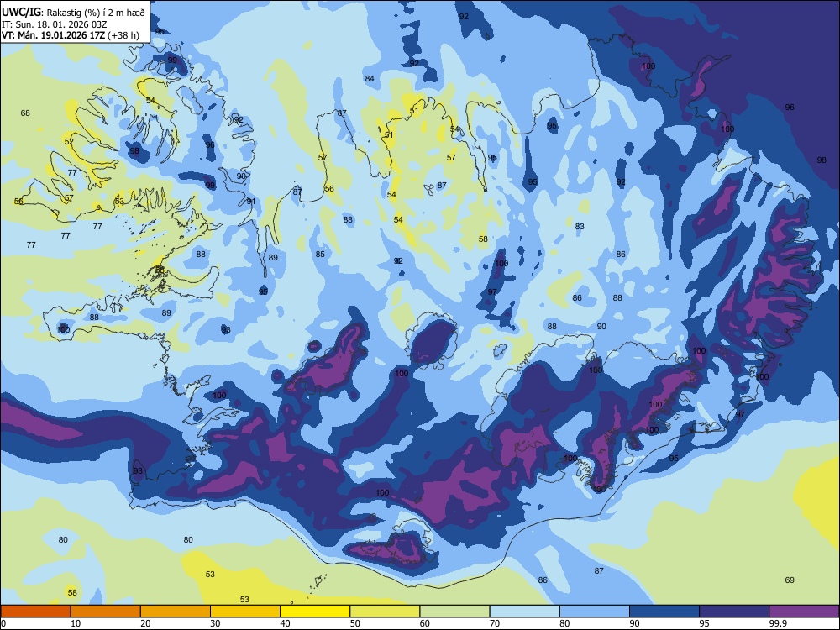
Task: Click the pale blue 70–80 legend swatch
Action: (524, 612)
